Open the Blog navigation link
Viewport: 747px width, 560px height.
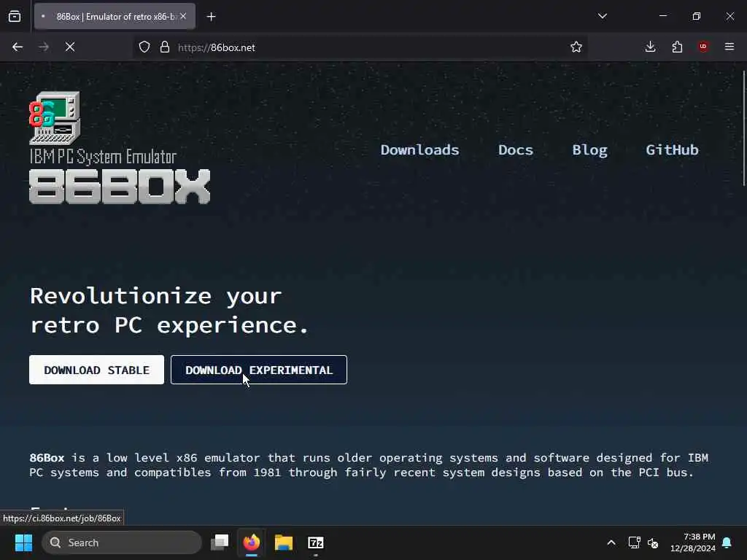589,150
